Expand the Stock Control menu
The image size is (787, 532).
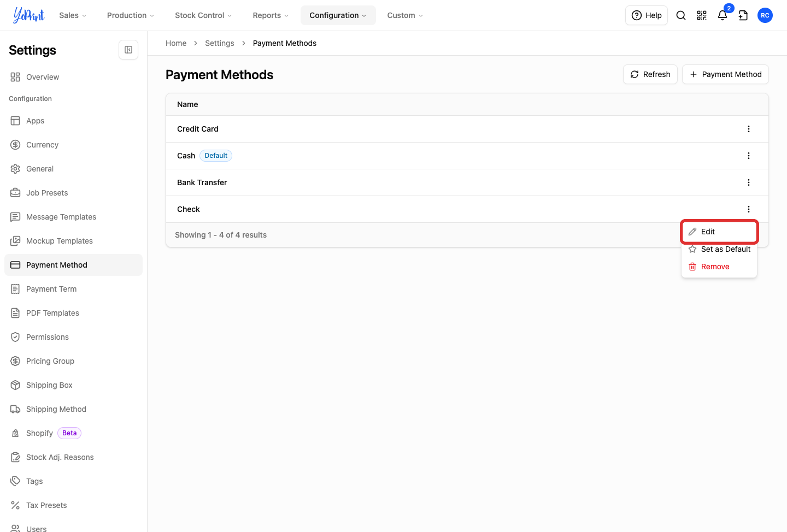(x=203, y=15)
